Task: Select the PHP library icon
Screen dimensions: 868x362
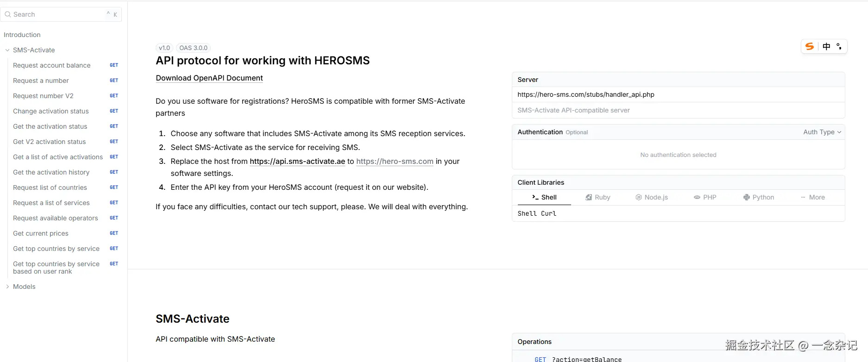Action: click(x=697, y=197)
